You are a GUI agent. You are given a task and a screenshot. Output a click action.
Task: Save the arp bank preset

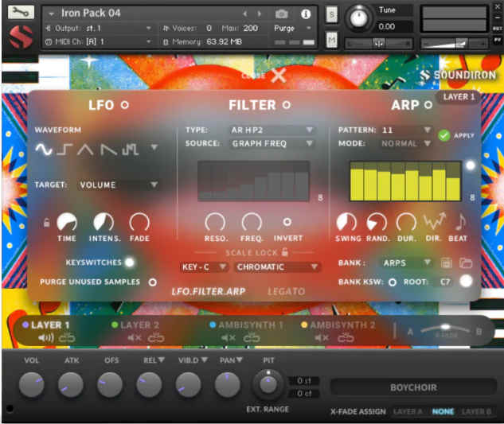point(447,263)
